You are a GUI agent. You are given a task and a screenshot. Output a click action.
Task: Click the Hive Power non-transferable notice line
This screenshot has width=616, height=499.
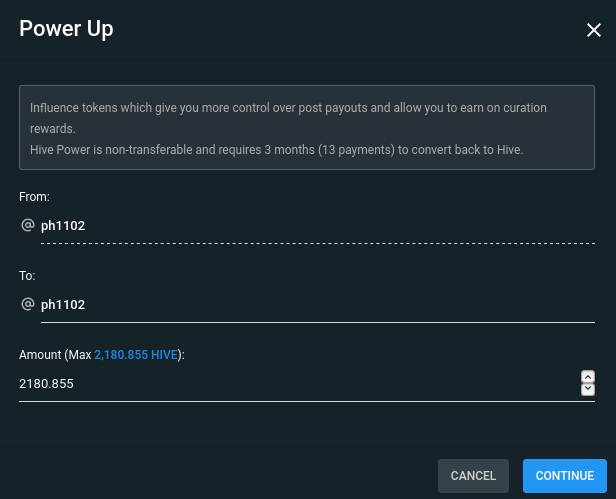pyautogui.click(x=277, y=150)
